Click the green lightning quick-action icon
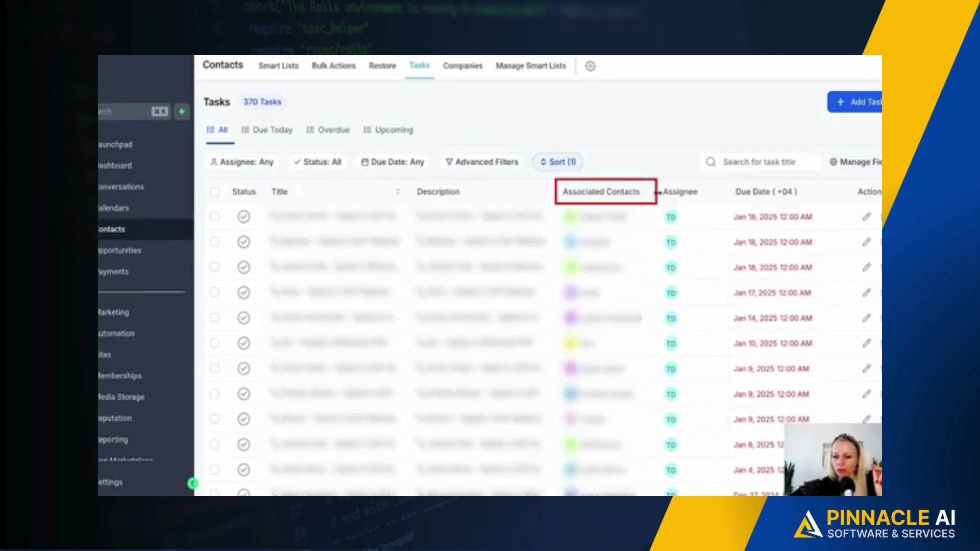 click(x=182, y=111)
